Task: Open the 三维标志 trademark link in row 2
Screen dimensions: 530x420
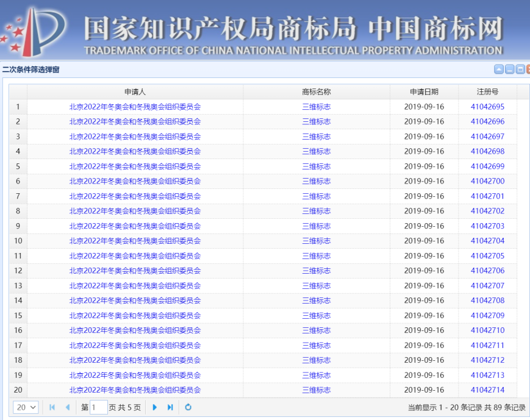Action: [x=317, y=122]
